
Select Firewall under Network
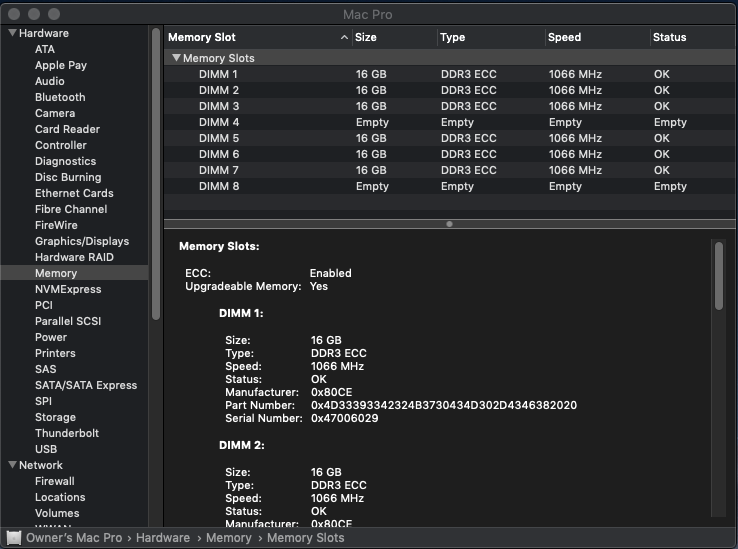[55, 481]
